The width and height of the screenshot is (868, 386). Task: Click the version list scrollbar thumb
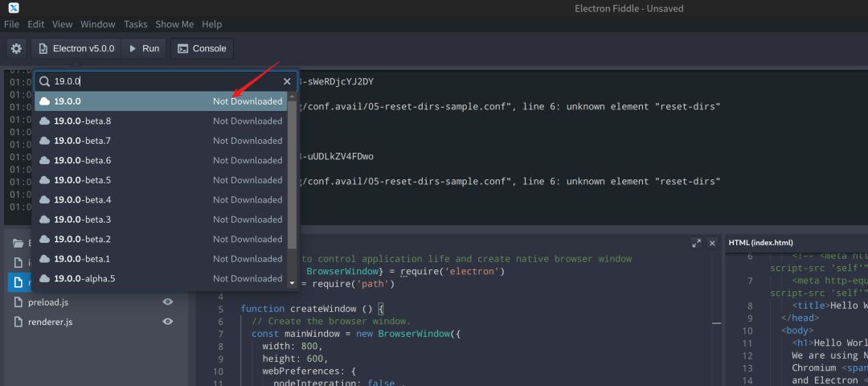pos(293,174)
